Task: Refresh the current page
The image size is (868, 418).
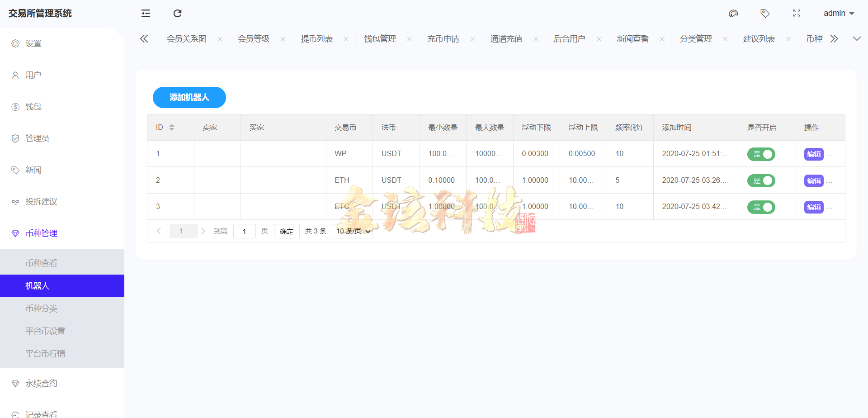Action: [177, 13]
